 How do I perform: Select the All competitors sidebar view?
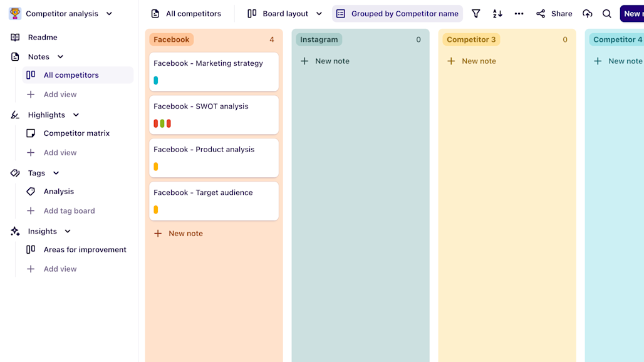tap(78, 75)
